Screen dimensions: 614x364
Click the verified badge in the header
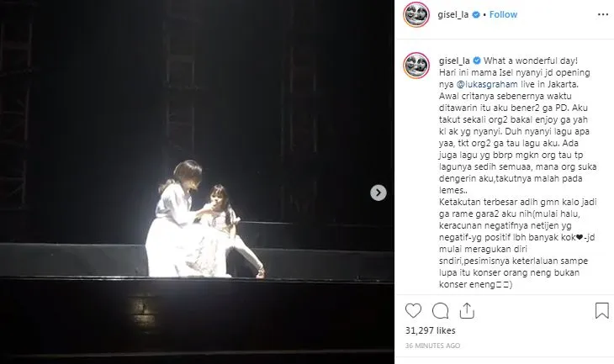476,15
